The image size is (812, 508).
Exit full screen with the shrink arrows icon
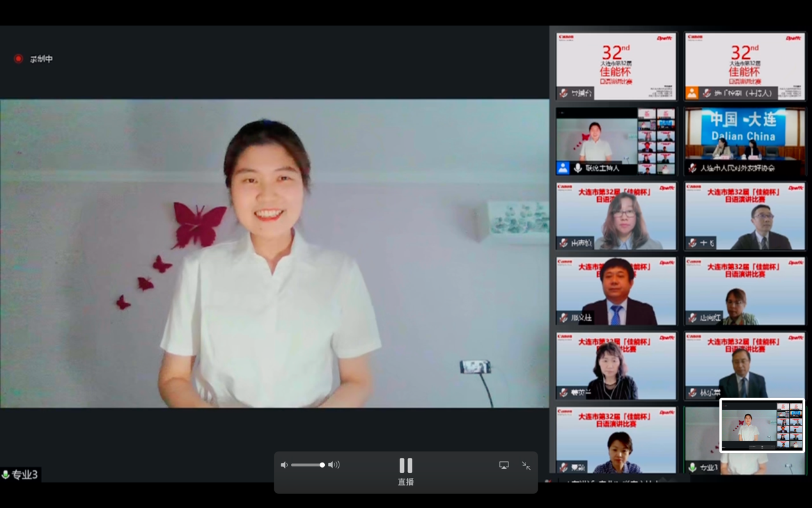[526, 466]
